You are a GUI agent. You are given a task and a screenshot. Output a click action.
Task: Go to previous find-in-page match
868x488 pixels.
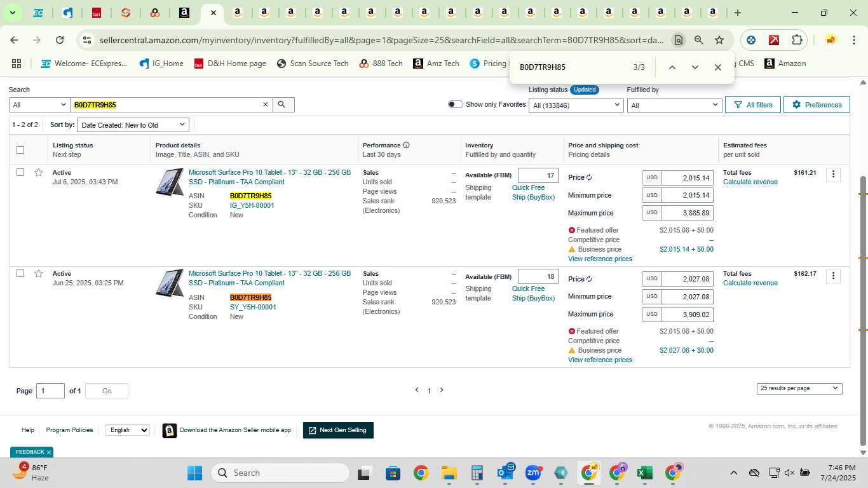tap(672, 67)
